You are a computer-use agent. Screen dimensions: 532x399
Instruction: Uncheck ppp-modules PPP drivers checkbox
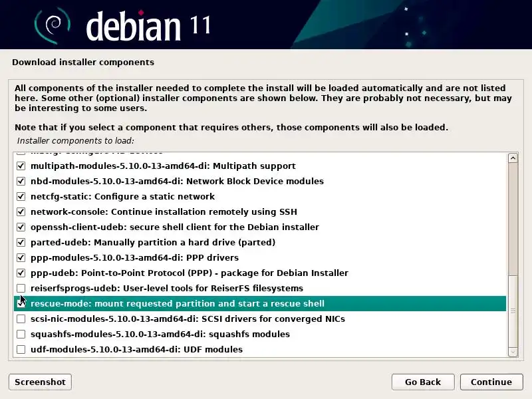[x=21, y=257]
